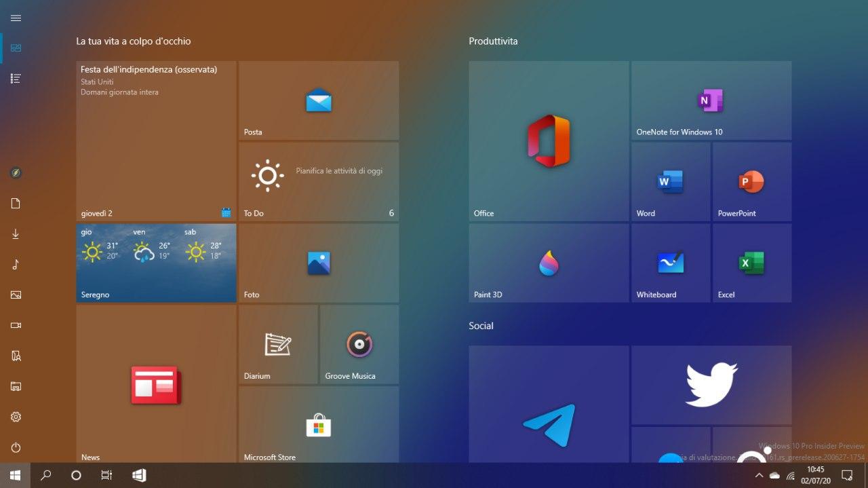Screen dimensions: 868x488
Task: Open OneDrive cloud icon in the tray
Action: [774, 475]
